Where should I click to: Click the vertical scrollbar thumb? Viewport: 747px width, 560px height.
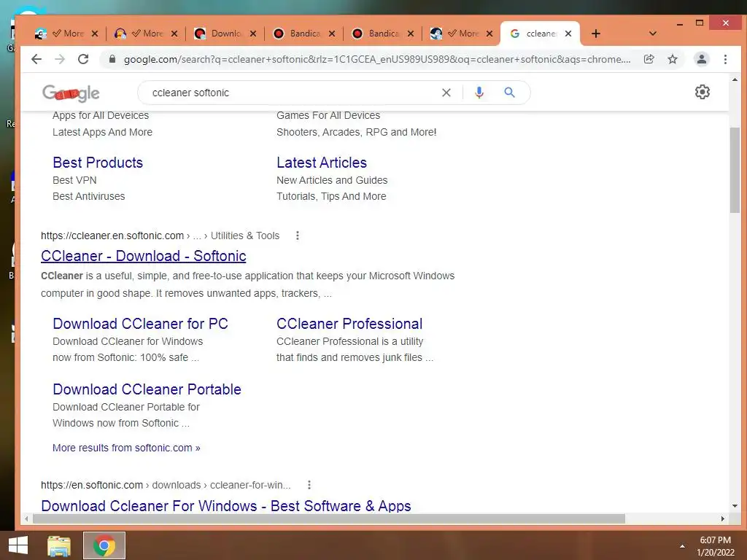[734, 170]
